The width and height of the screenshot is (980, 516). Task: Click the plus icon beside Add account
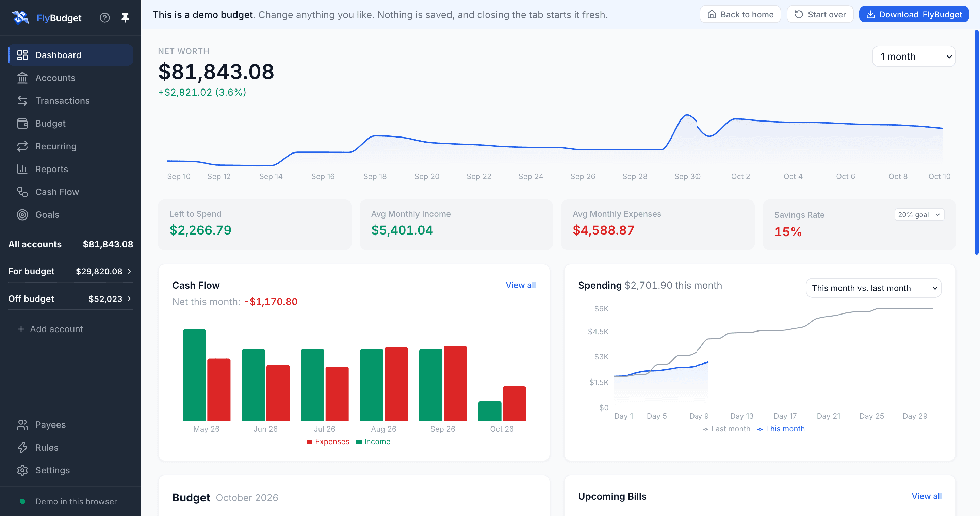coord(21,329)
